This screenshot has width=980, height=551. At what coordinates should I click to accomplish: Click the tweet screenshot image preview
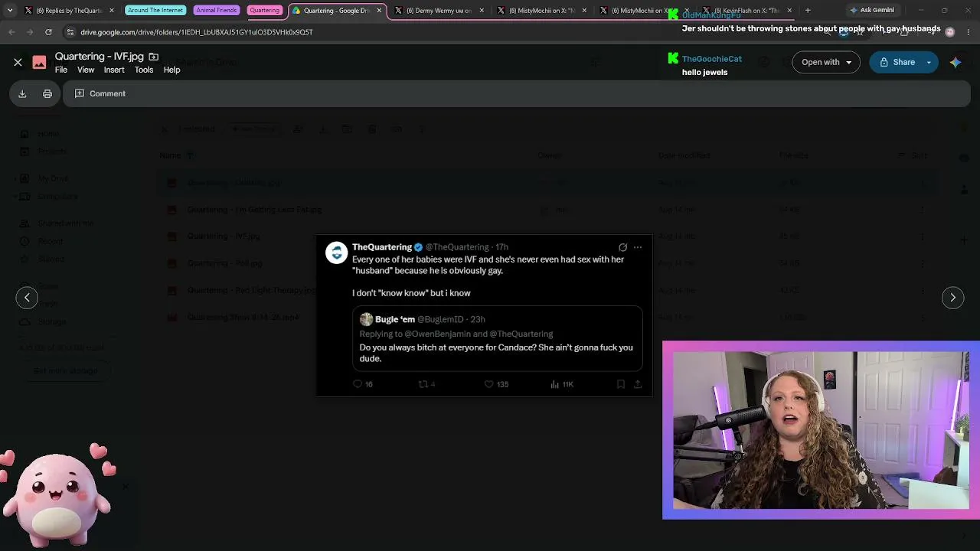484,315
